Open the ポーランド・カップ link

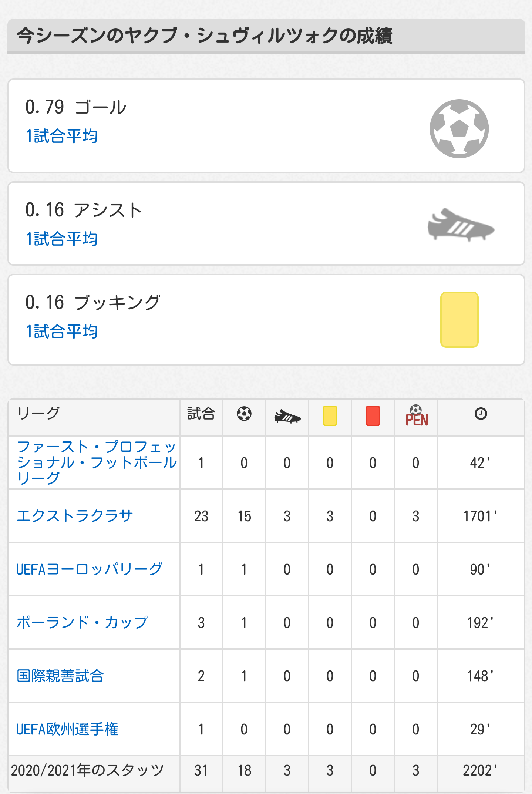(x=82, y=622)
